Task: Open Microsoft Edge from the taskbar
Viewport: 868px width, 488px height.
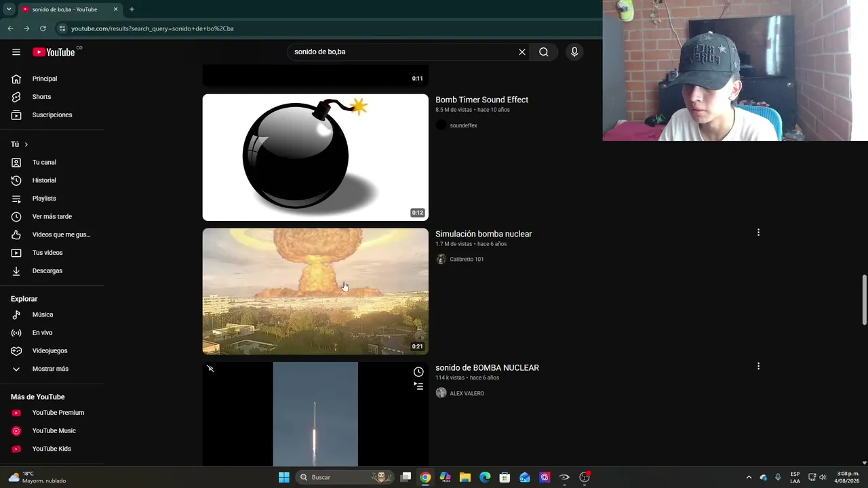Action: point(485,477)
